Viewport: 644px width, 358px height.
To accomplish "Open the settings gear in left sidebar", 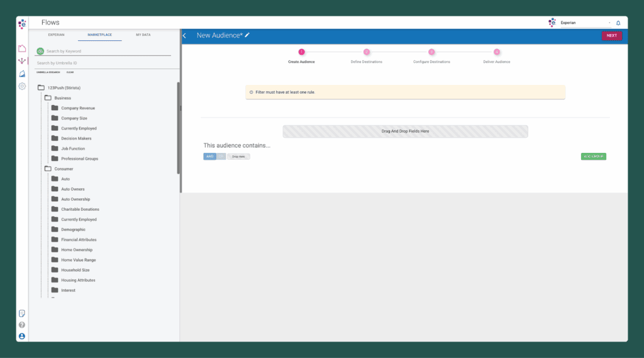I will tap(22, 86).
